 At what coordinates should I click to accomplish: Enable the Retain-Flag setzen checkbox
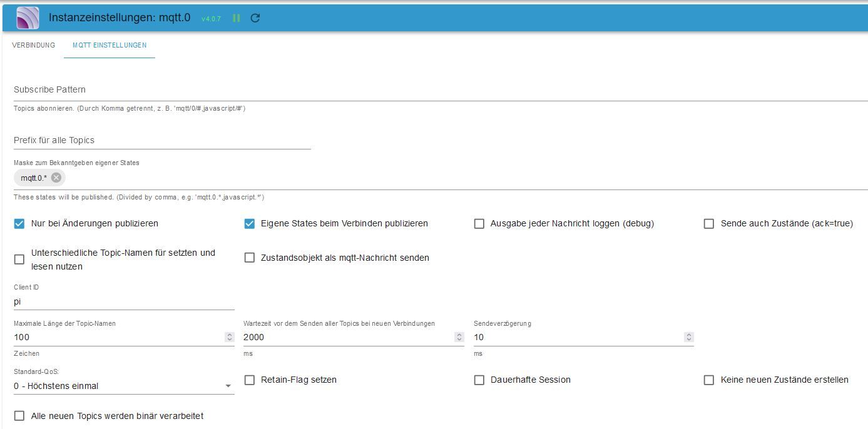coord(250,380)
